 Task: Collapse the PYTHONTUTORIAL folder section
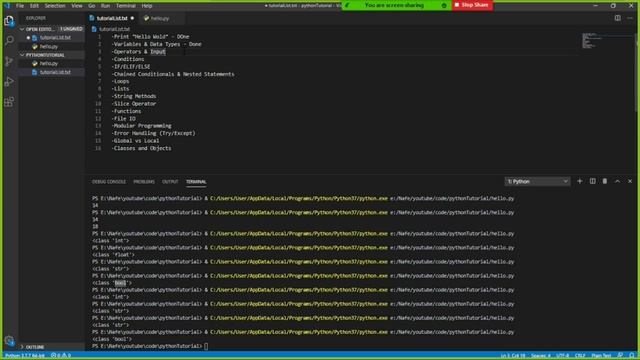coord(52,55)
